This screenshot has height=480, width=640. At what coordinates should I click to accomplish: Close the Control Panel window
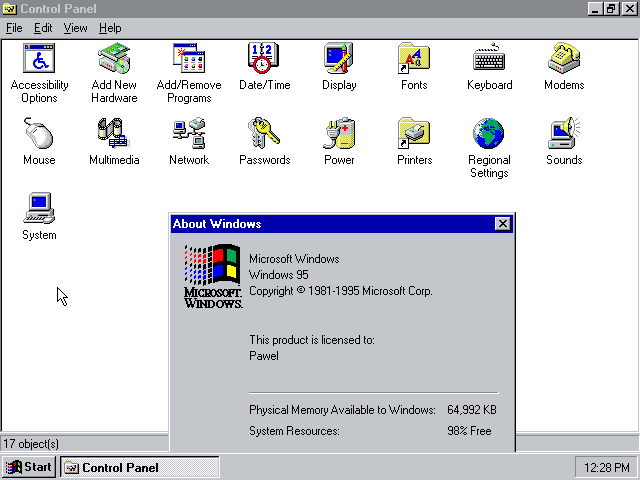point(629,9)
